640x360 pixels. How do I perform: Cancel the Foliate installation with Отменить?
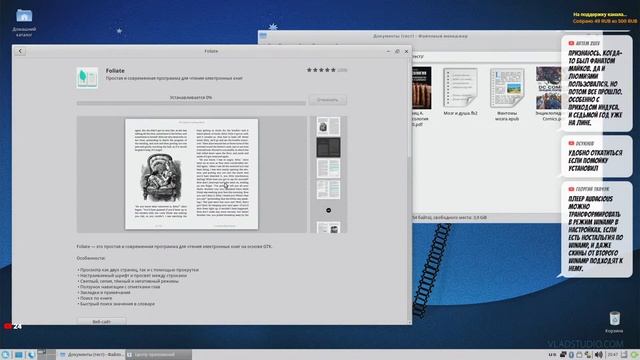(327, 100)
